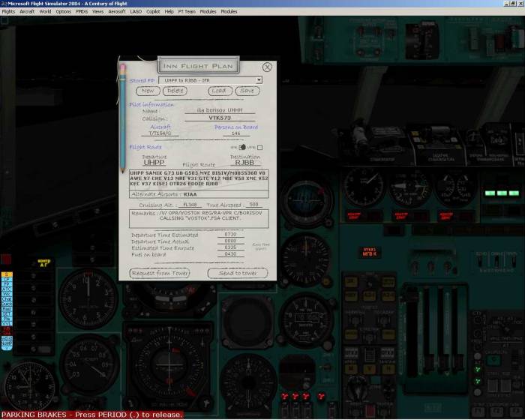This screenshot has width=525, height=420.
Task: Select the IFR flight rules option
Action: pos(242,147)
